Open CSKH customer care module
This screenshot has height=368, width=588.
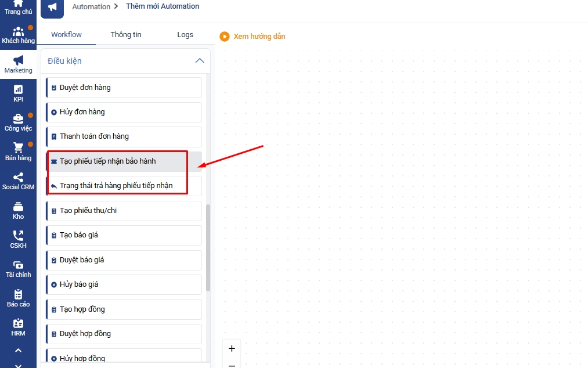tap(18, 240)
